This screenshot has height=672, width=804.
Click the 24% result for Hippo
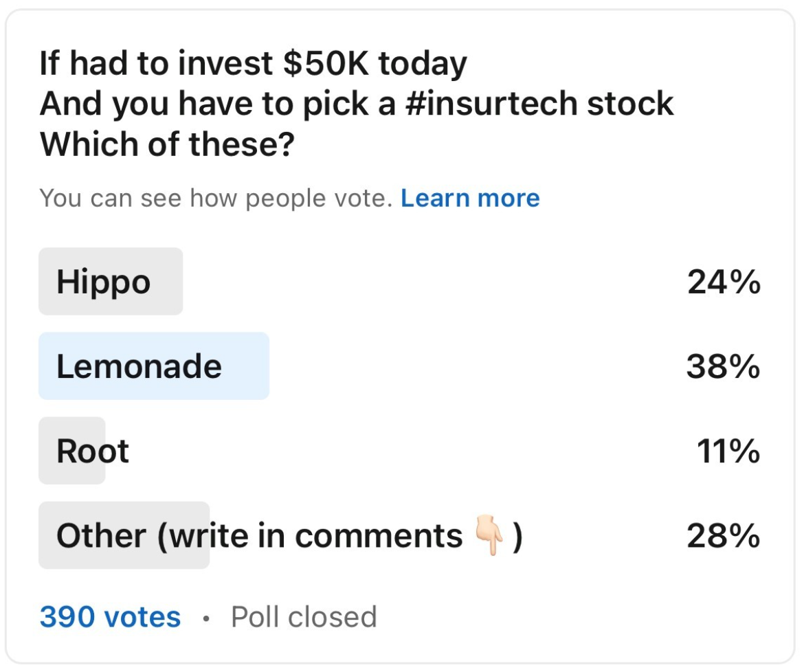click(723, 282)
